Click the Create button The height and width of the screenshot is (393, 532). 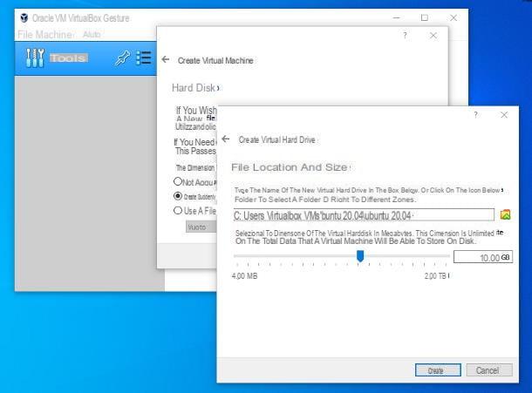point(438,370)
